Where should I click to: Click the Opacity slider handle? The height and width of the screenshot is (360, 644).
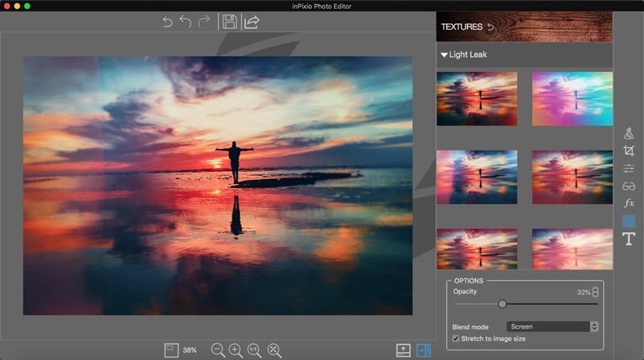point(502,304)
